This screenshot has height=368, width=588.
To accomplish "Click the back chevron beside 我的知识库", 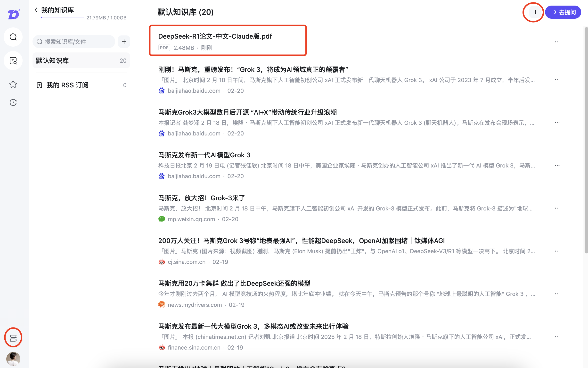I will [x=36, y=9].
